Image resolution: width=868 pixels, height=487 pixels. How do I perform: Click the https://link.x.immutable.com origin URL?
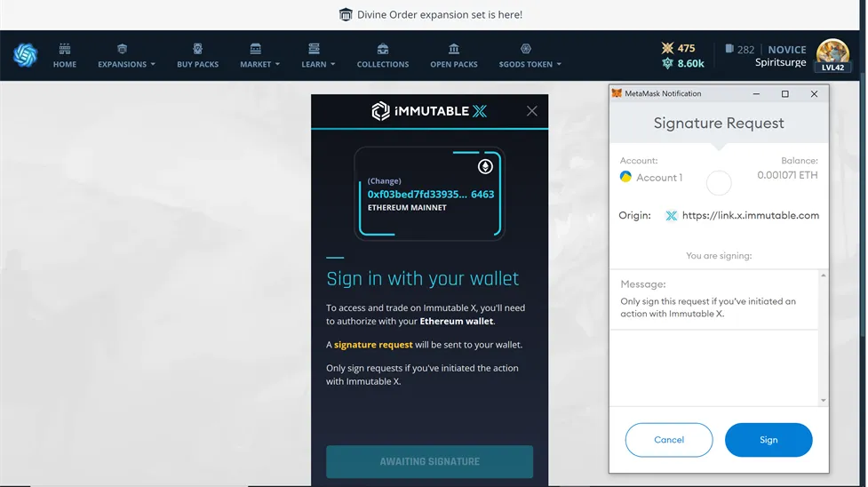point(750,216)
